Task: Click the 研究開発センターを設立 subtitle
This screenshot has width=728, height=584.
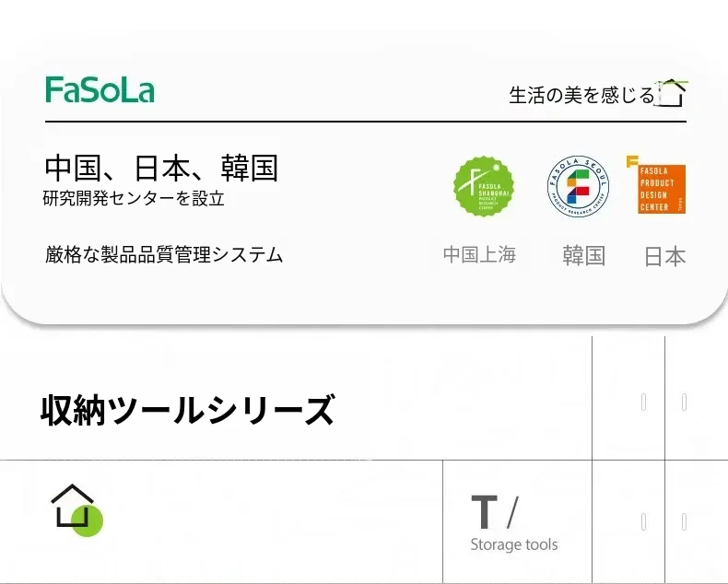Action: coord(134,198)
